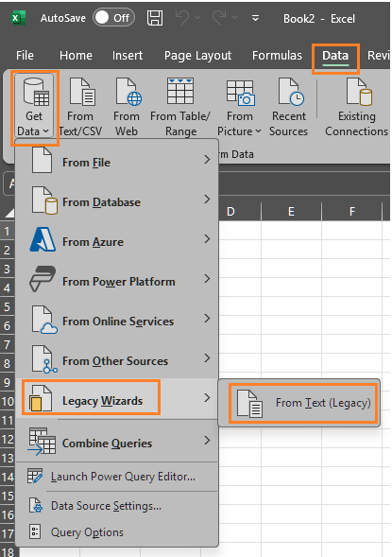Select column E header
This screenshot has height=557, width=392.
pos(291,212)
